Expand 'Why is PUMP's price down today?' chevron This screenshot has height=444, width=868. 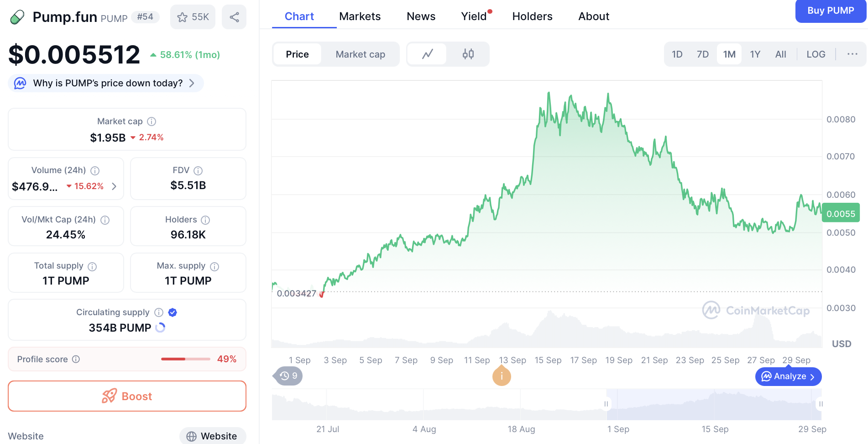click(x=192, y=83)
